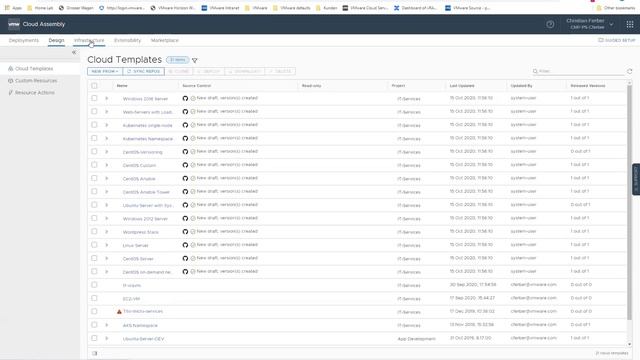Click the Cloud Templates sidebar icon
The width and height of the screenshot is (640, 360).
coord(11,69)
